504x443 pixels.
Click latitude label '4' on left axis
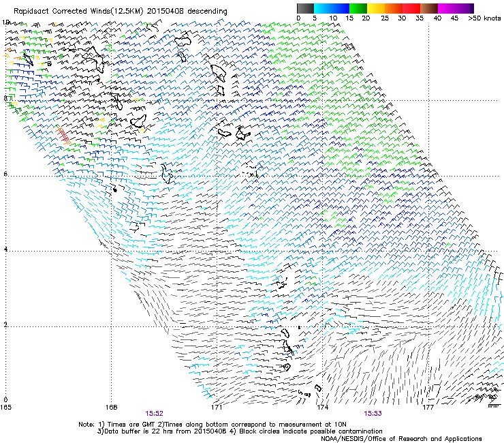tap(5, 249)
